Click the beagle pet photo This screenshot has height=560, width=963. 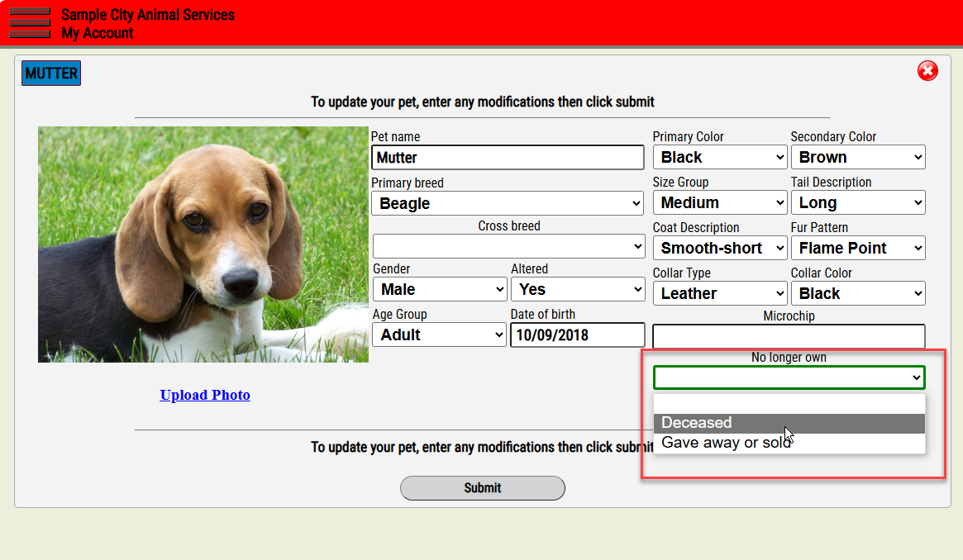point(203,244)
